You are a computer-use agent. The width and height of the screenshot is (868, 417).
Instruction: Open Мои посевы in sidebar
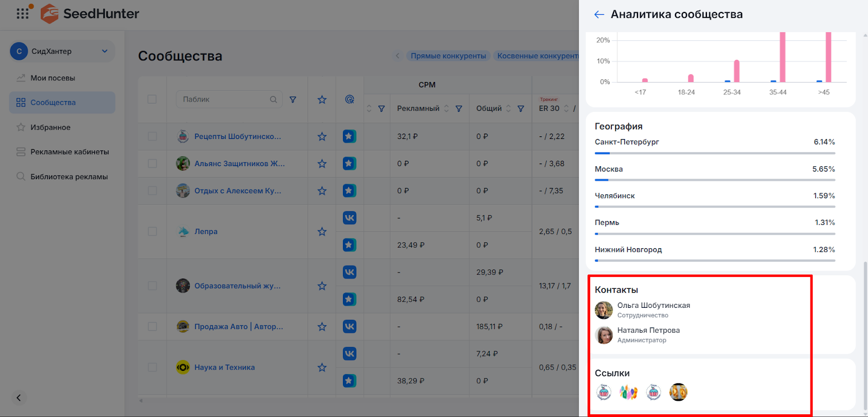tap(53, 78)
